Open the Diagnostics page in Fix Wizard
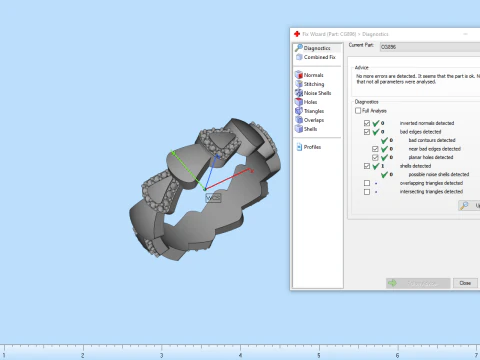The height and width of the screenshot is (360, 480). coord(317,48)
